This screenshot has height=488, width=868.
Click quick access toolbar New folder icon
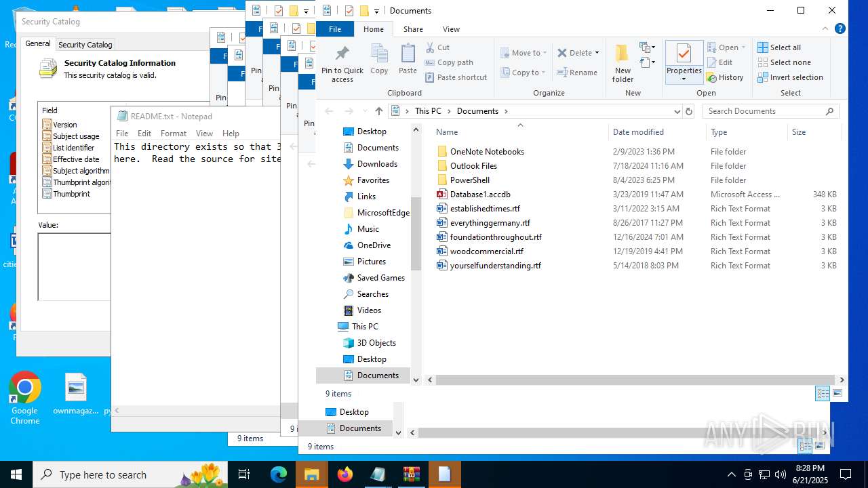(364, 11)
